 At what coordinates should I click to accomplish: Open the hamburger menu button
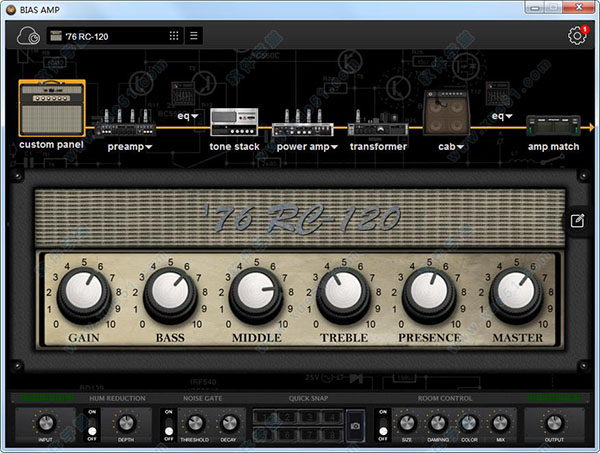point(194,36)
